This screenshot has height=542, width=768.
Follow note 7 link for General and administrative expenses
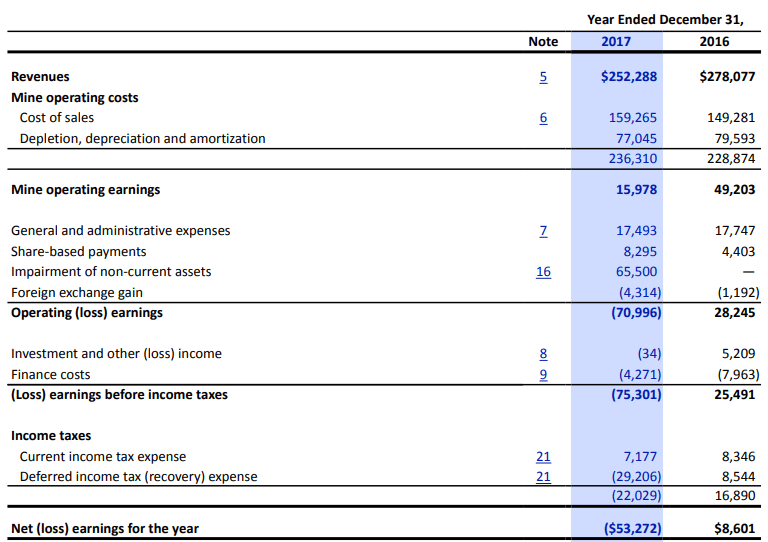543,231
